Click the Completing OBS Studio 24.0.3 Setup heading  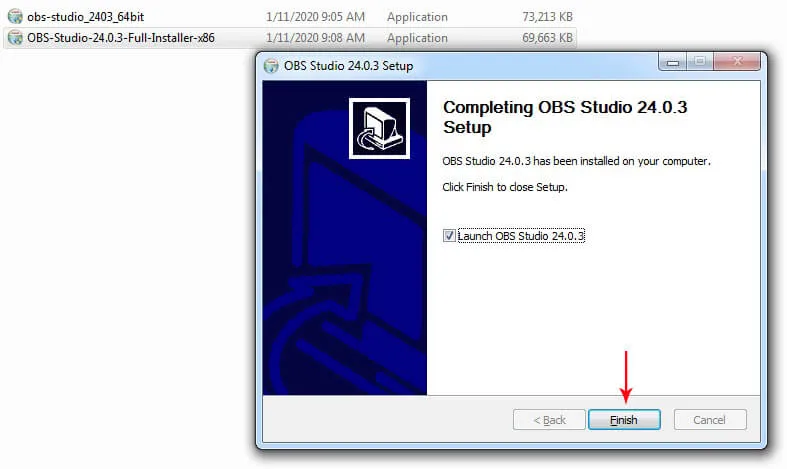point(565,117)
